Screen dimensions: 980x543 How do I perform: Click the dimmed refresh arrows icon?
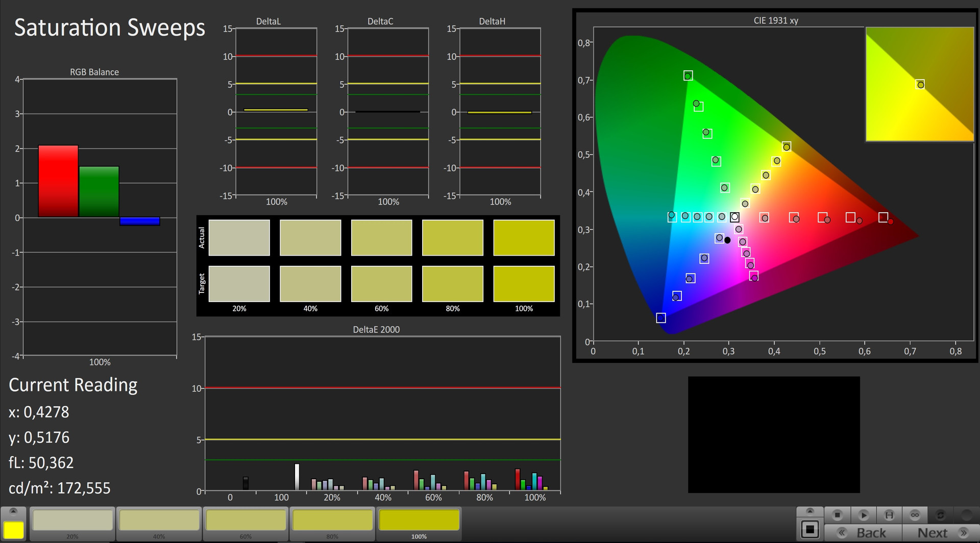pyautogui.click(x=940, y=515)
